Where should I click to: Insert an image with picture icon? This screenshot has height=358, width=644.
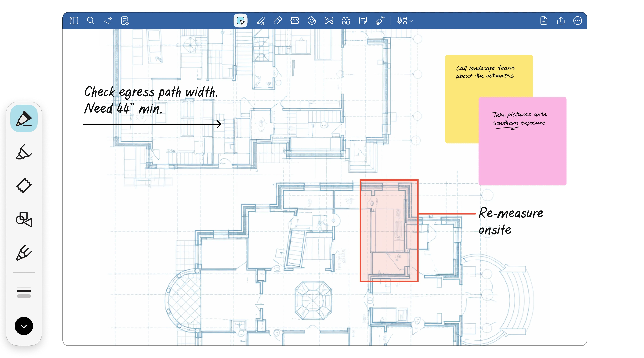click(329, 20)
